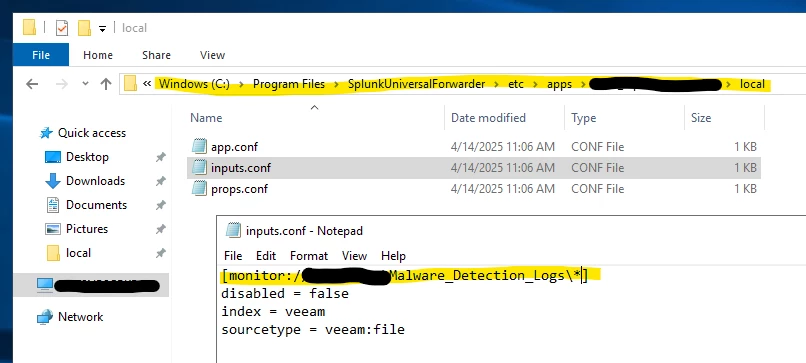This screenshot has width=806, height=363.
Task: Open the File ribbon tab
Action: click(41, 55)
